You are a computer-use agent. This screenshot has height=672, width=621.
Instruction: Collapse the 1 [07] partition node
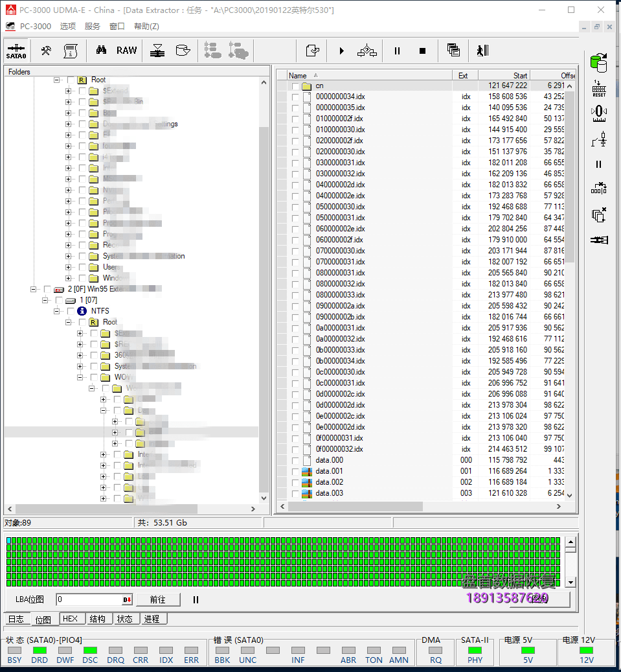[x=45, y=300]
